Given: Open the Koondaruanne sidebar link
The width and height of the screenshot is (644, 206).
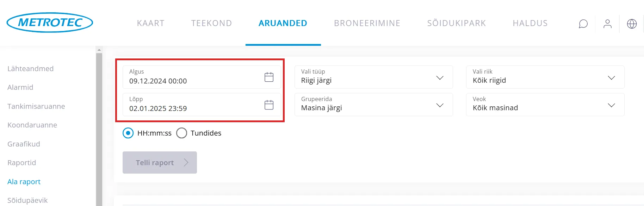Looking at the screenshot, I should coord(32,125).
